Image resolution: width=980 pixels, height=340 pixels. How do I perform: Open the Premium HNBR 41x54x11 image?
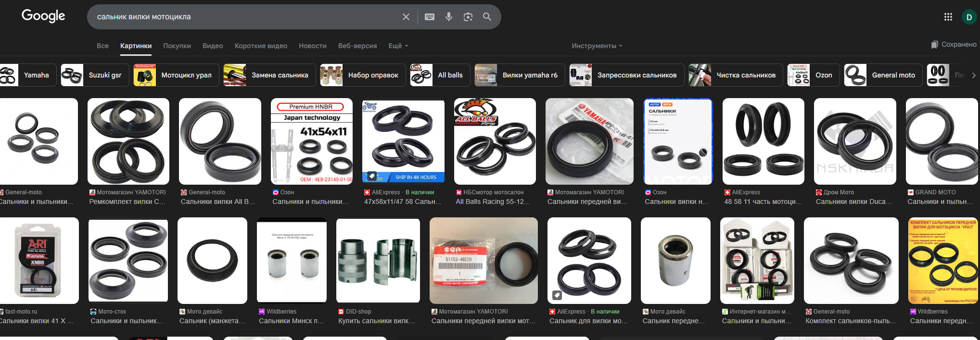[312, 141]
